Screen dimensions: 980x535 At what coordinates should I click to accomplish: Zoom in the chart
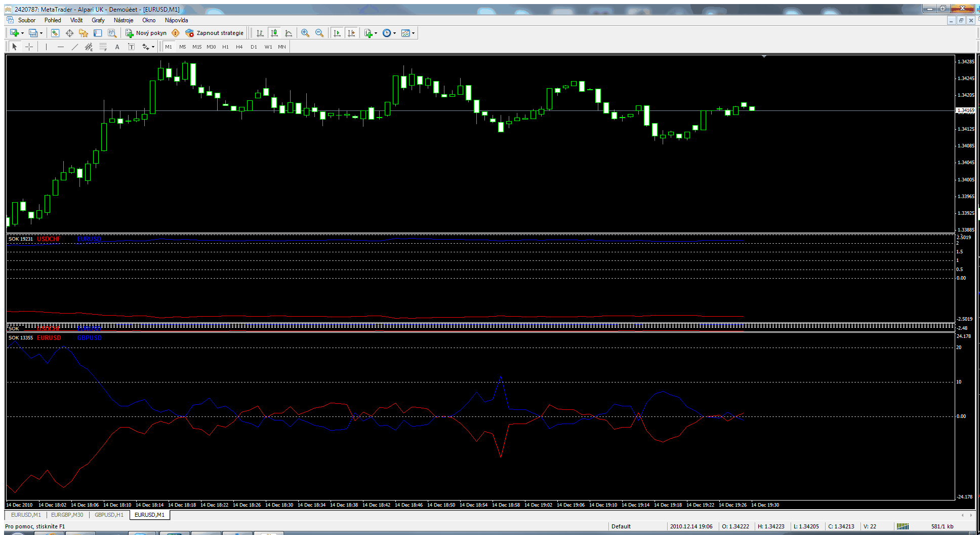(x=305, y=33)
